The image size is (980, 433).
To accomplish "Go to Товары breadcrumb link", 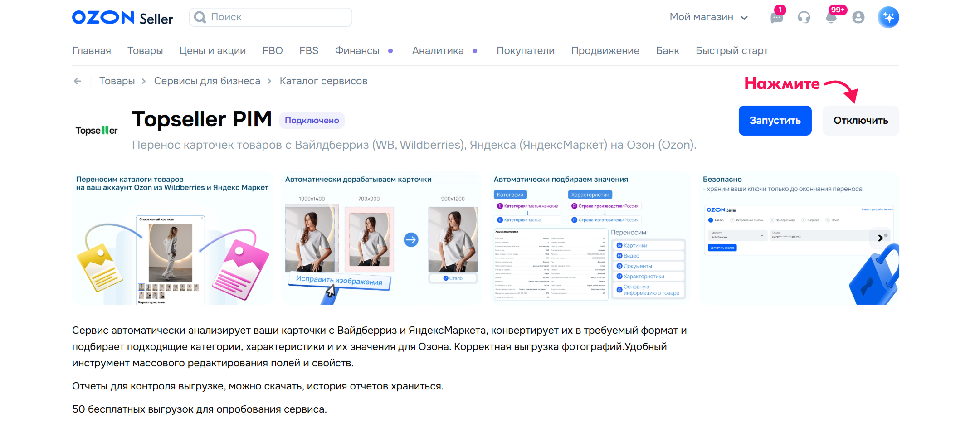I will tap(117, 81).
